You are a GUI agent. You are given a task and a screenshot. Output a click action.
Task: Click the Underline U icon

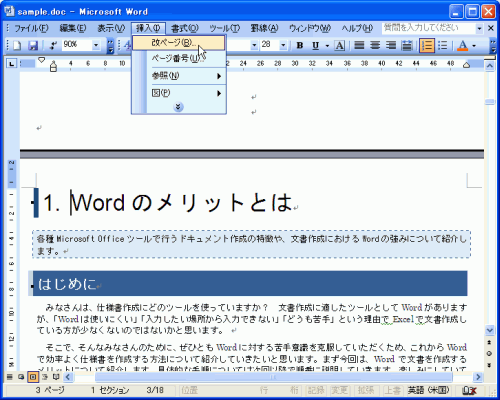click(315, 45)
